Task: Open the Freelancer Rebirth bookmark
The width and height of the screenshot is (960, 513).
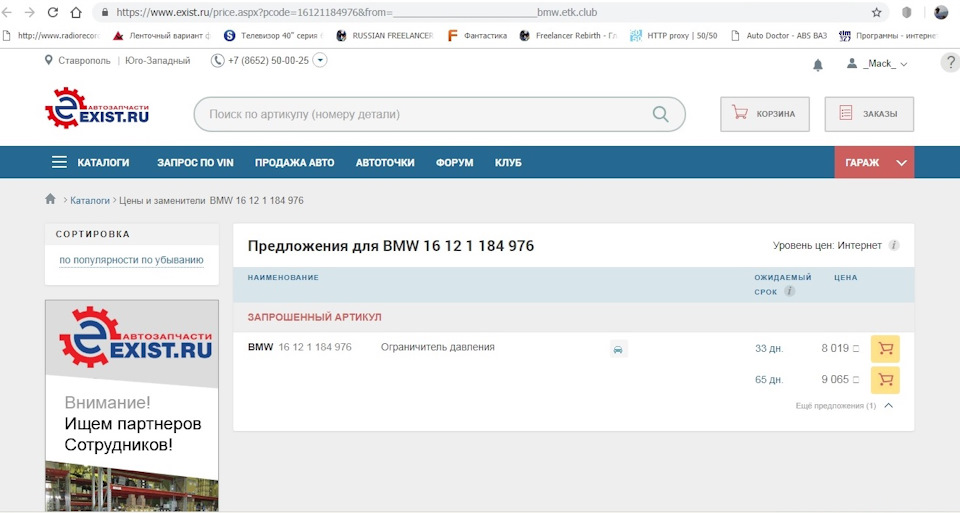Action: point(568,36)
